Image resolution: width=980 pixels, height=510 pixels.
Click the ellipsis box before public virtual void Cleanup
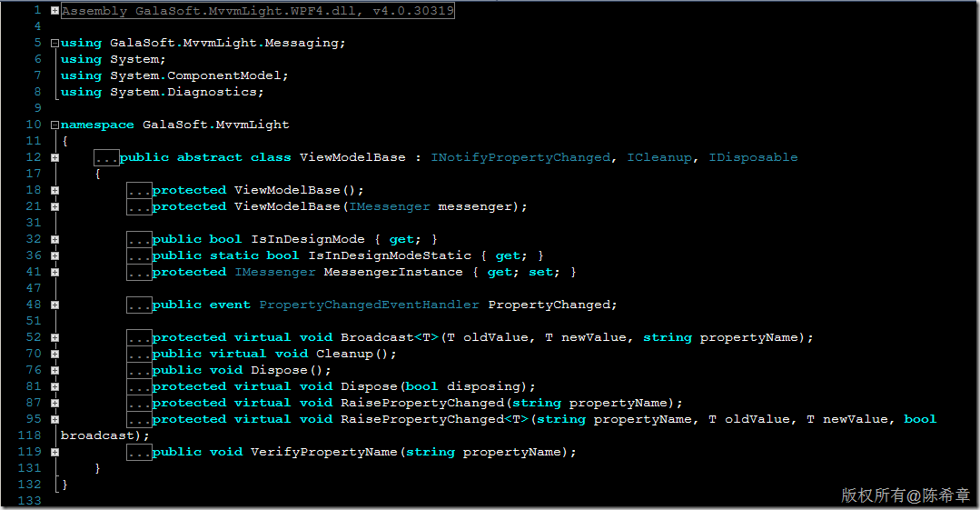(x=139, y=355)
